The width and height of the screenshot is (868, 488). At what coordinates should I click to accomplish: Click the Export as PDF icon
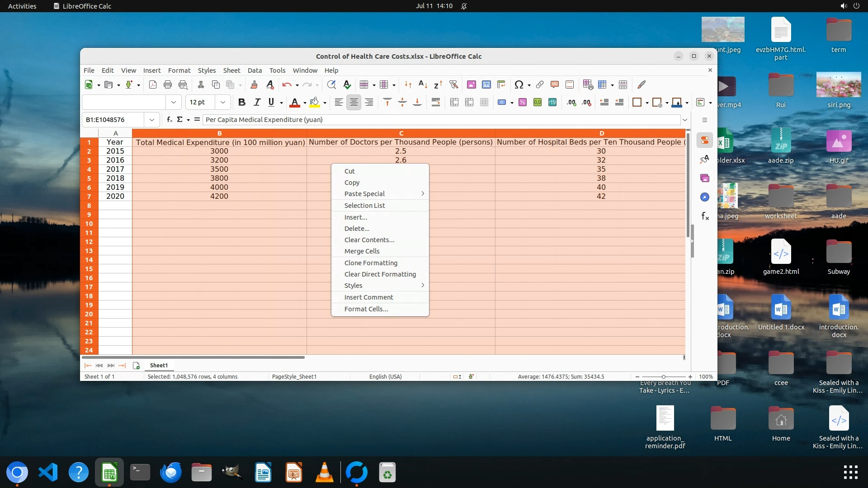click(153, 84)
